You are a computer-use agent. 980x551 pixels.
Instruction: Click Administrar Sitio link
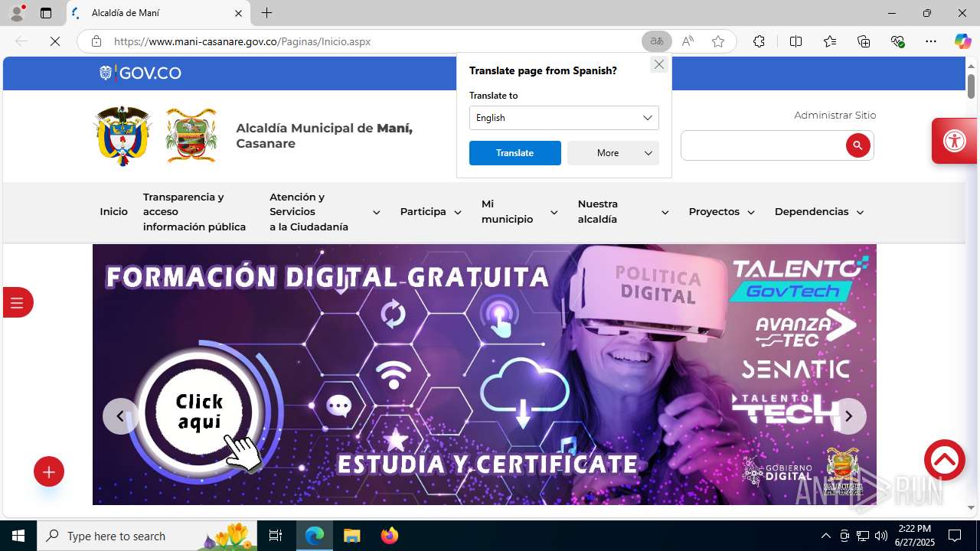835,116
